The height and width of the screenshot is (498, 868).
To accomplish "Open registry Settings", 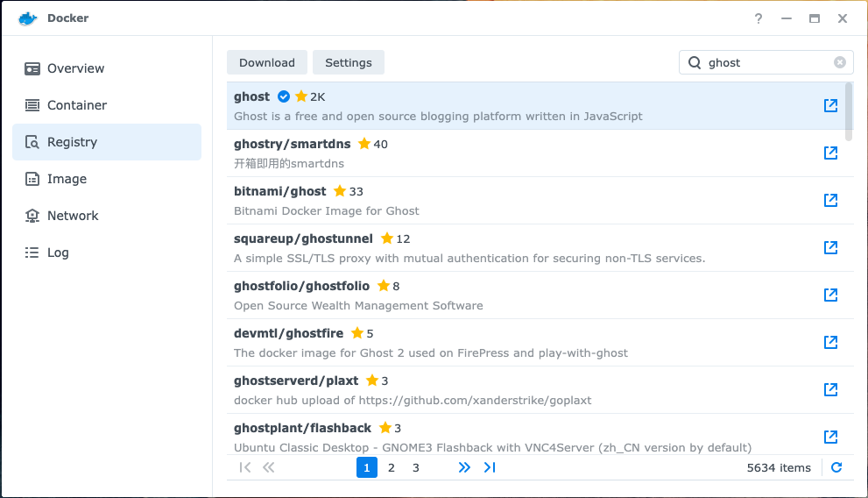I will 349,62.
